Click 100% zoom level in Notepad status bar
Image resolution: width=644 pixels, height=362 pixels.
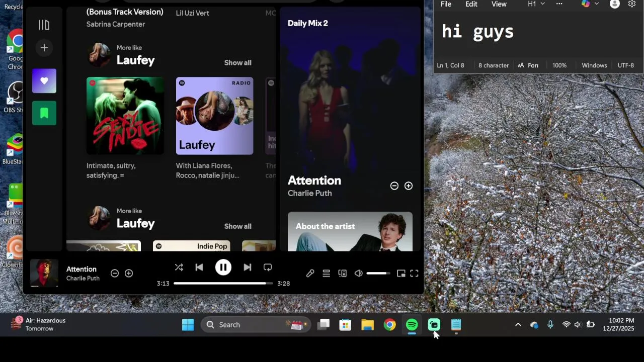(x=559, y=65)
